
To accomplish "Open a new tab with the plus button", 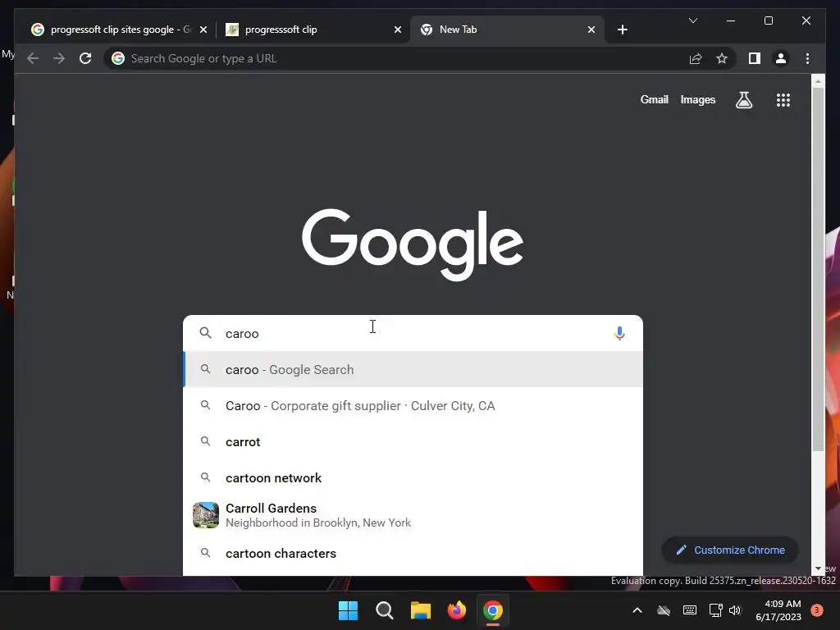I will tap(622, 30).
